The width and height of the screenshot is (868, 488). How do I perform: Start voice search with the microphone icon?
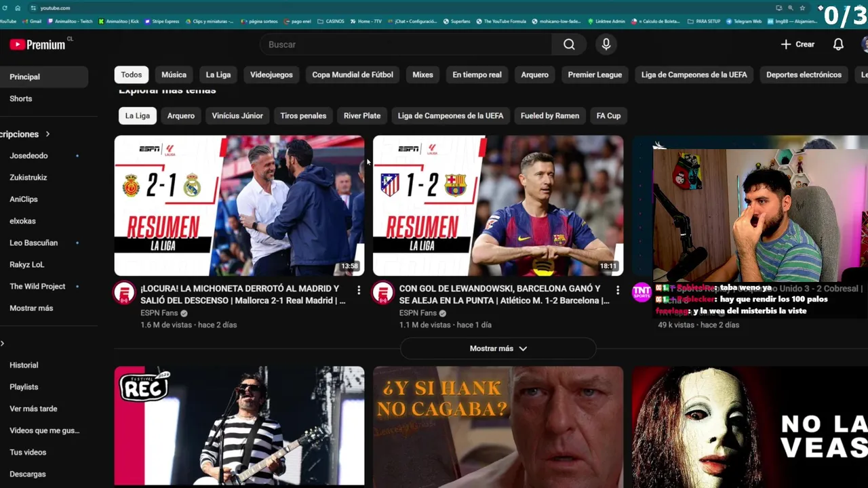tap(606, 44)
